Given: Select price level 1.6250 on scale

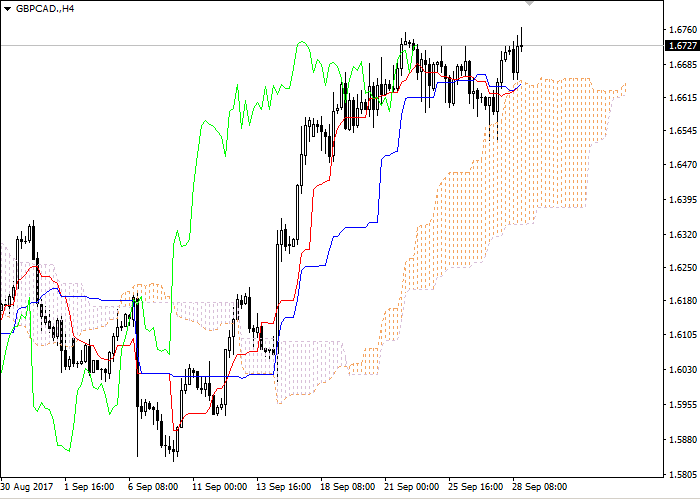Looking at the screenshot, I should [x=683, y=267].
